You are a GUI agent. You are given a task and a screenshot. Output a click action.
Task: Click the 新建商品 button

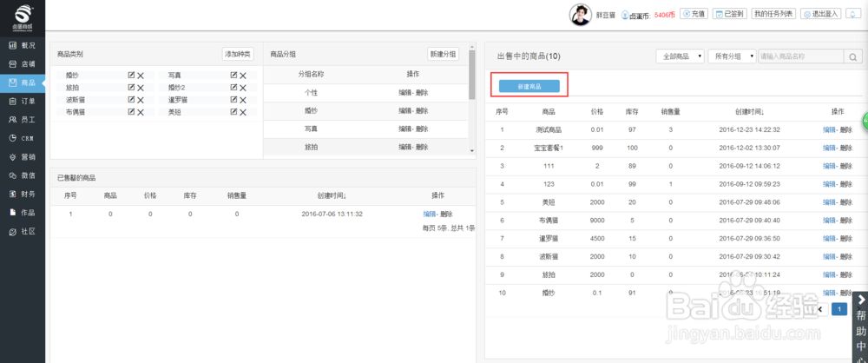(529, 87)
